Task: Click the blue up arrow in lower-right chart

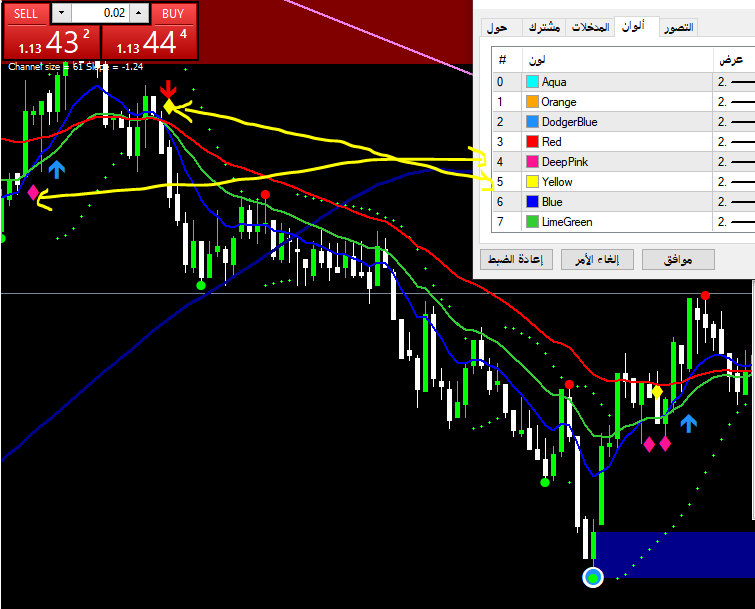Action: coord(688,423)
